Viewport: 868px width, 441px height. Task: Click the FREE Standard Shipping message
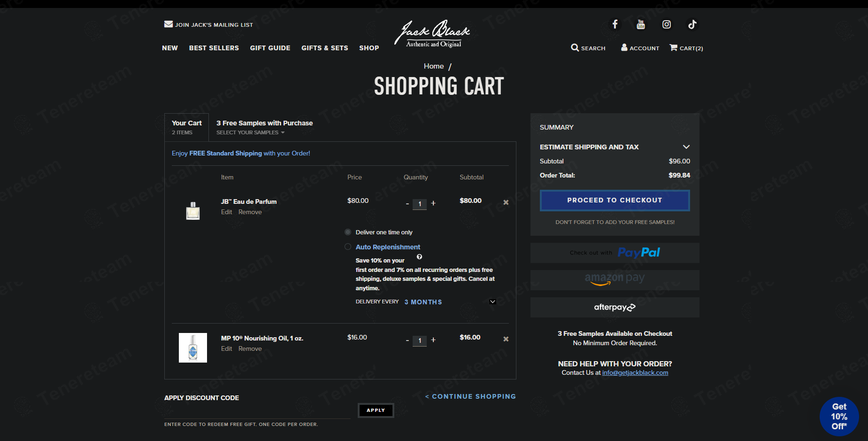[241, 153]
